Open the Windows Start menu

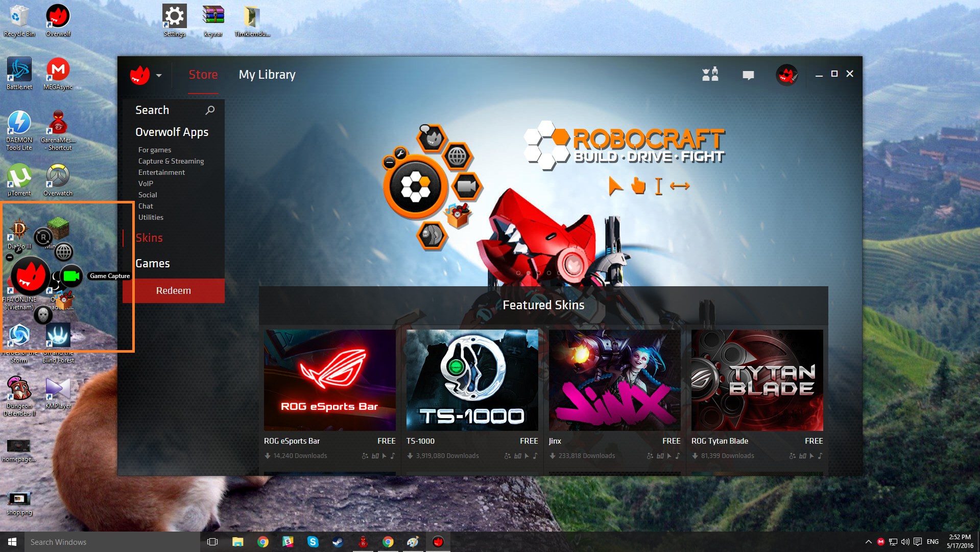[12, 542]
